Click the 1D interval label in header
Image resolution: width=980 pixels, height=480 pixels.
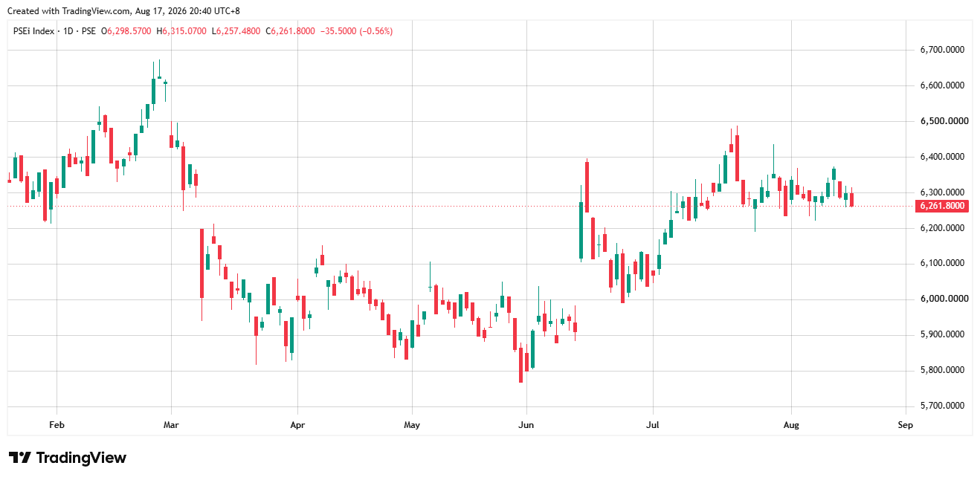[68, 31]
